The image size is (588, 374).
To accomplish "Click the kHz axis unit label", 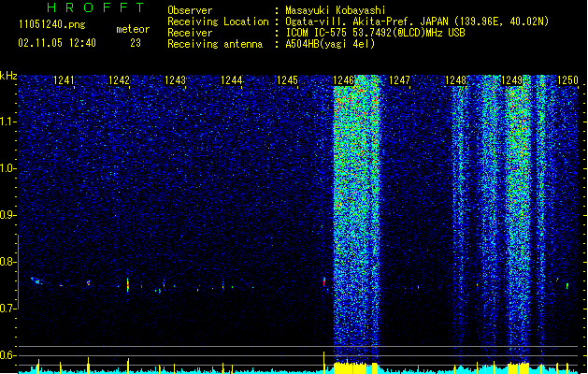I will (8, 76).
